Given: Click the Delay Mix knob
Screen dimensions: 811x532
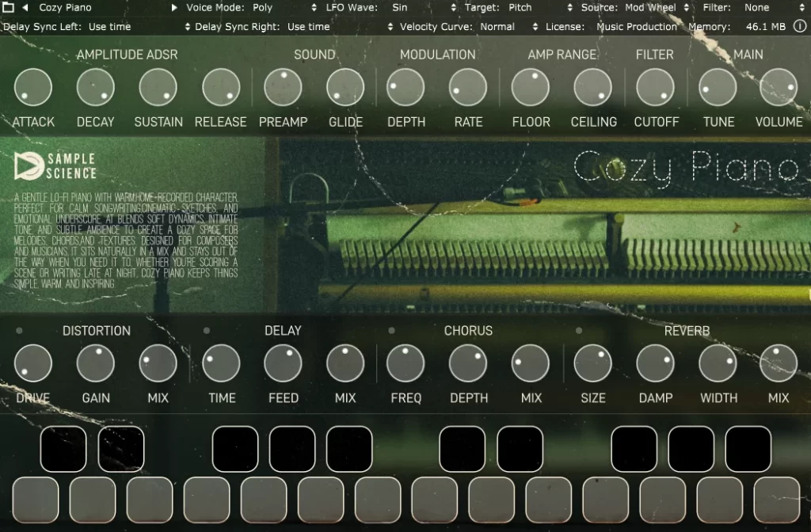Looking at the screenshot, I should [x=345, y=363].
